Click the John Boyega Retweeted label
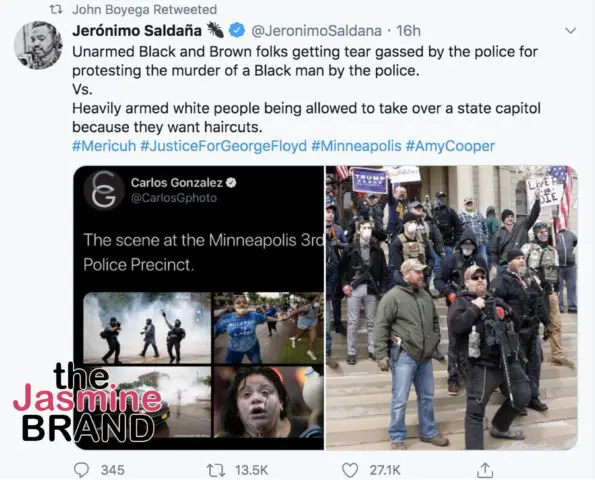Screen dimensions: 595x480 (x=145, y=9)
